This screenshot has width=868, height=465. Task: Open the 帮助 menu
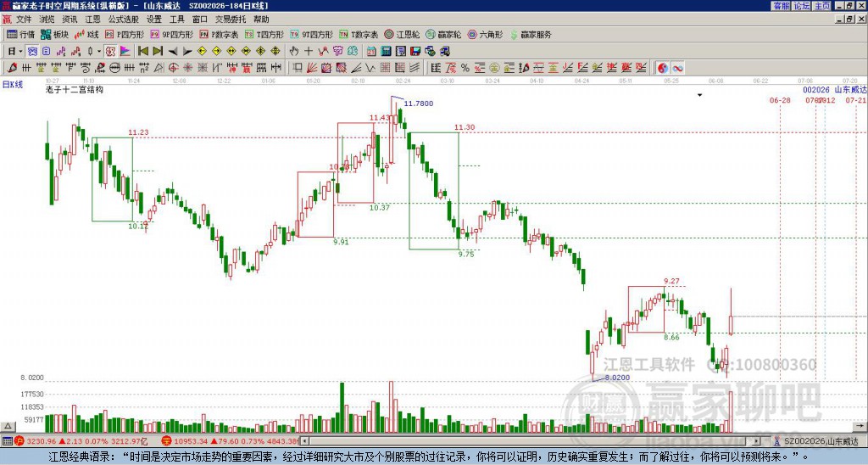pos(261,20)
